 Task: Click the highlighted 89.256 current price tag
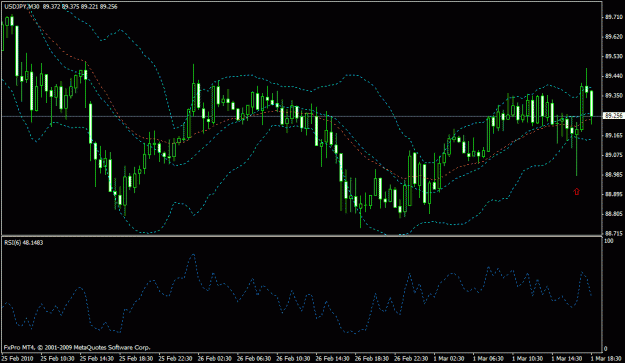click(613, 116)
